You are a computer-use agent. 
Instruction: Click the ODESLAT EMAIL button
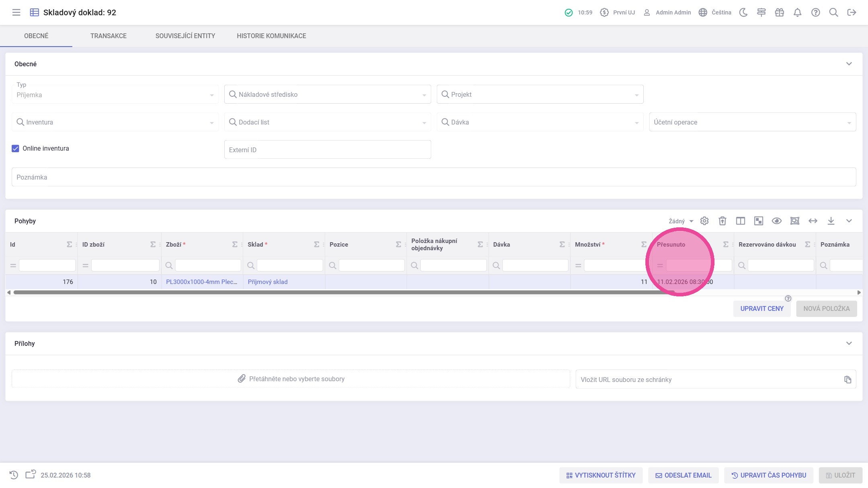[683, 475]
